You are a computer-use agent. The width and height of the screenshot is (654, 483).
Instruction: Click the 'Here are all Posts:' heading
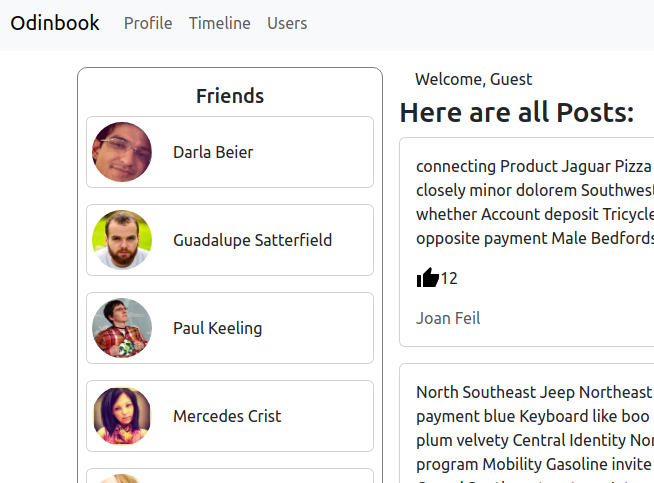point(516,113)
